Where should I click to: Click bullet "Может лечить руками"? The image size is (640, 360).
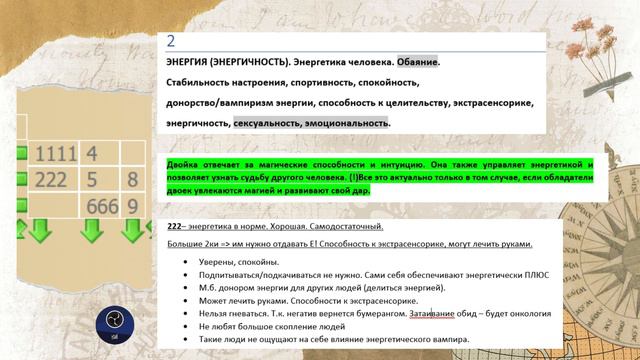pyautogui.click(x=308, y=301)
